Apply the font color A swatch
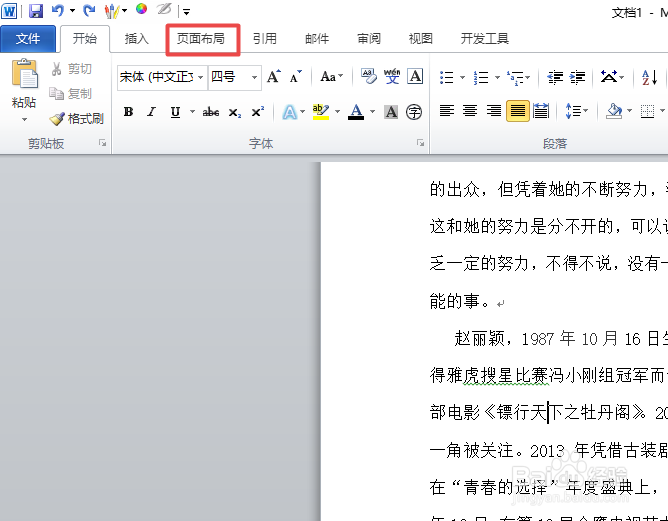The height and width of the screenshot is (521, 668). point(356,112)
